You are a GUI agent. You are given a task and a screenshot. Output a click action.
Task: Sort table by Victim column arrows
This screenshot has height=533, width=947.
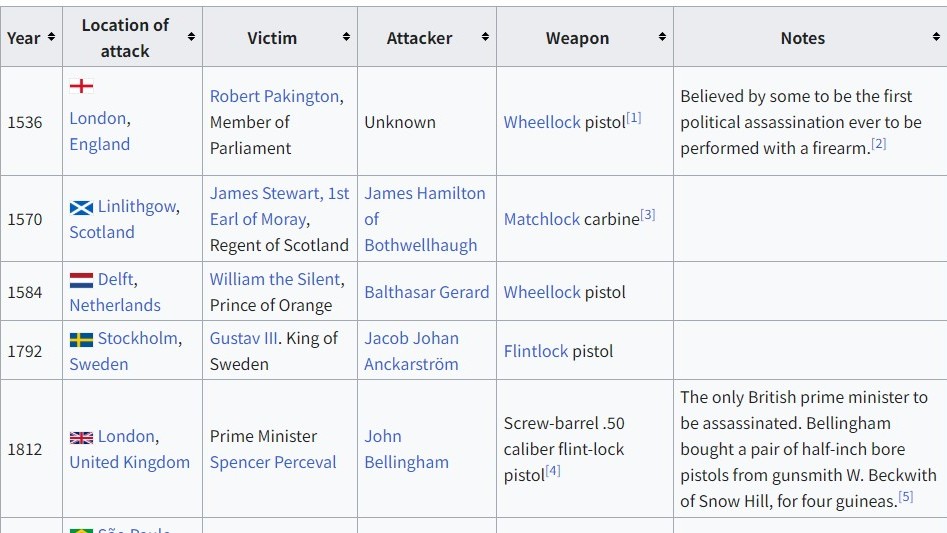(346, 37)
